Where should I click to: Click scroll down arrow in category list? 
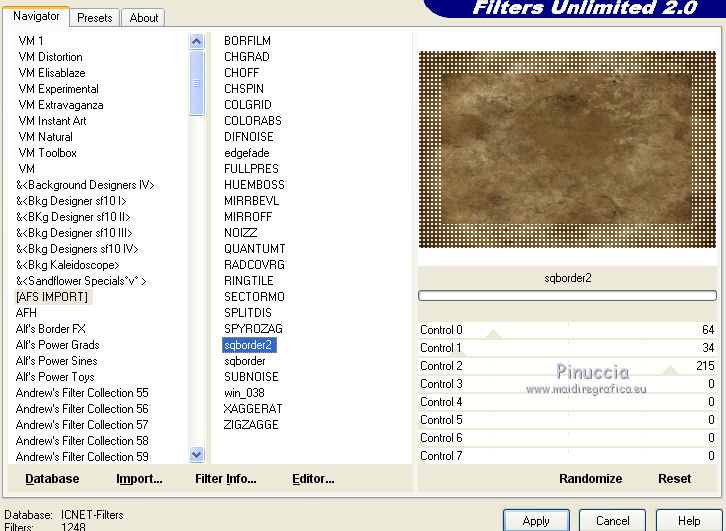click(x=197, y=455)
